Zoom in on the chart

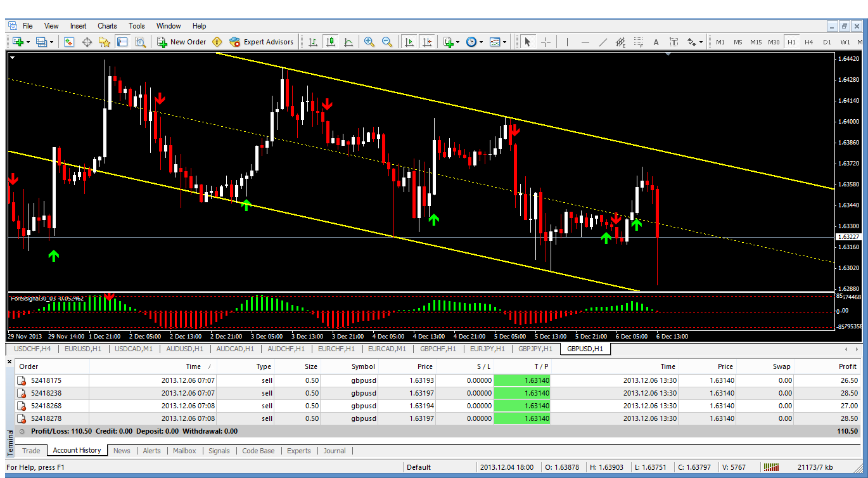pos(369,42)
